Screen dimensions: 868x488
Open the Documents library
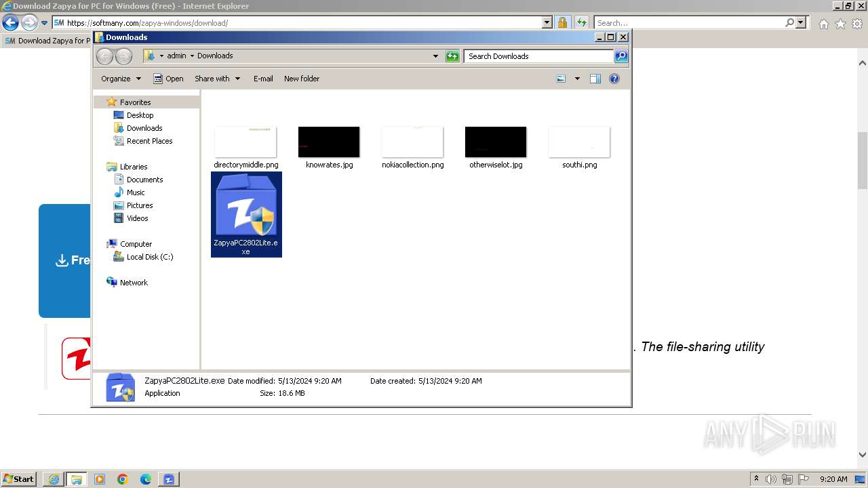click(x=144, y=180)
